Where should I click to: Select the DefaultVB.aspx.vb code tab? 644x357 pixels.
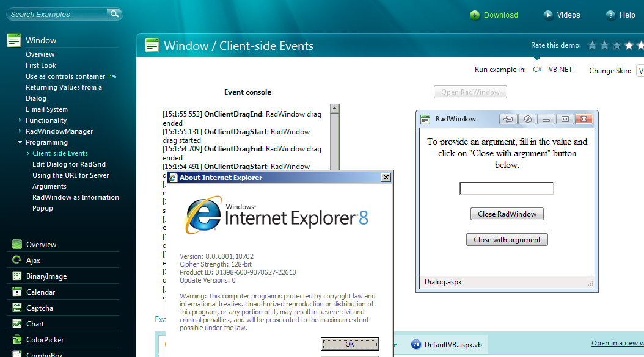447,345
